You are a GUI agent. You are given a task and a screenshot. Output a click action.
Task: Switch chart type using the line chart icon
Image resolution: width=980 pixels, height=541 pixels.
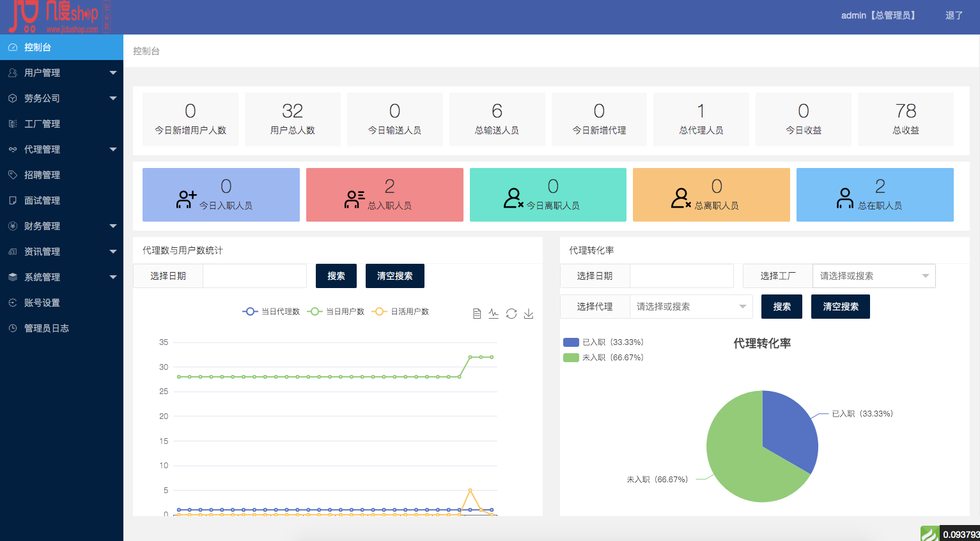pos(494,314)
